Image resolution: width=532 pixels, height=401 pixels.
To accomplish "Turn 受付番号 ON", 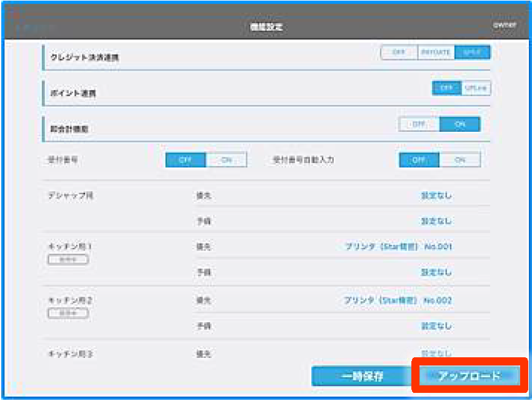I will [226, 160].
